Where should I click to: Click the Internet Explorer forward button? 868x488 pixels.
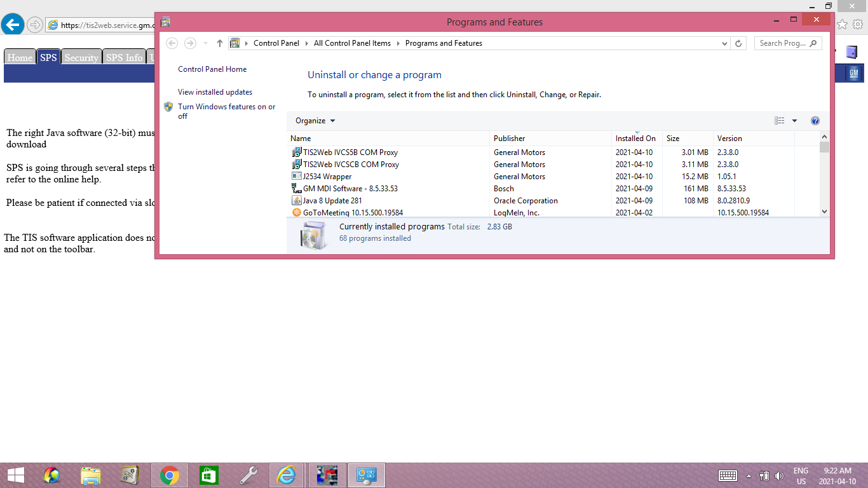35,25
